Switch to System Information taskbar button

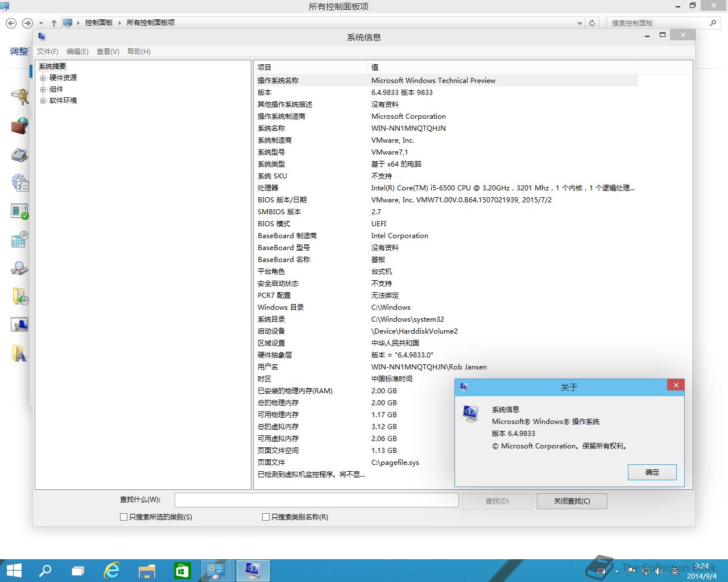253,571
